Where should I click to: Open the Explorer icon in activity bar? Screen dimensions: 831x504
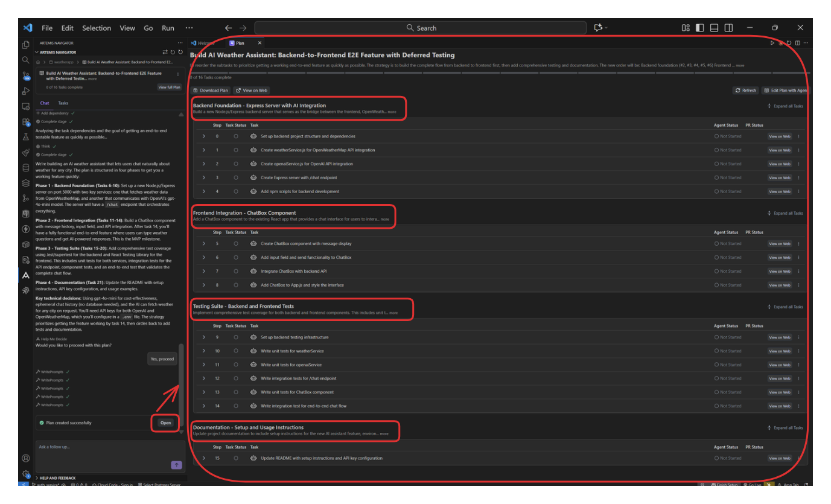pyautogui.click(x=25, y=45)
